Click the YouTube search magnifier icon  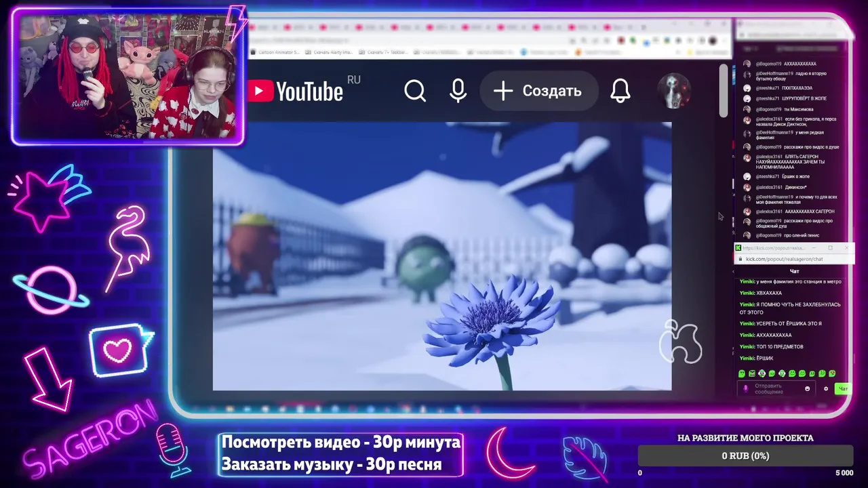click(415, 91)
